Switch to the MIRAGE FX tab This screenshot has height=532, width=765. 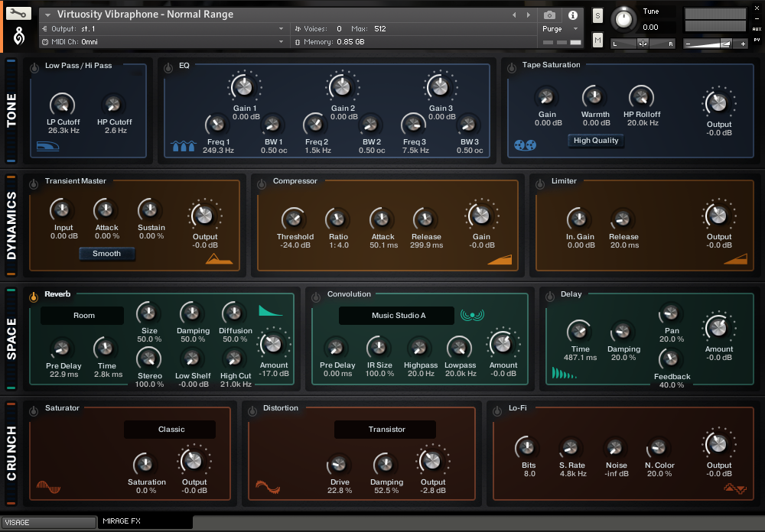point(145,521)
